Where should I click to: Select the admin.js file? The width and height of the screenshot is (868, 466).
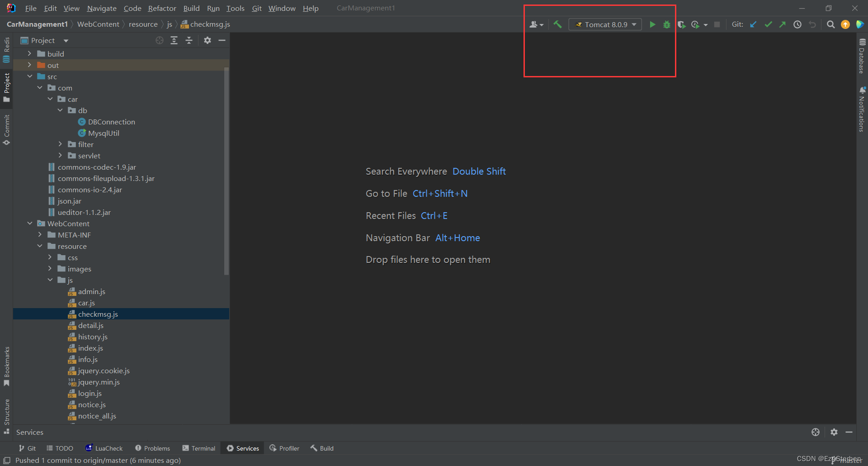pos(91,291)
